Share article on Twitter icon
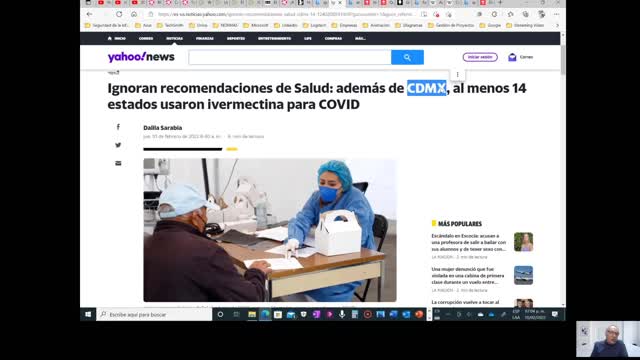The width and height of the screenshot is (640, 360). (x=118, y=145)
